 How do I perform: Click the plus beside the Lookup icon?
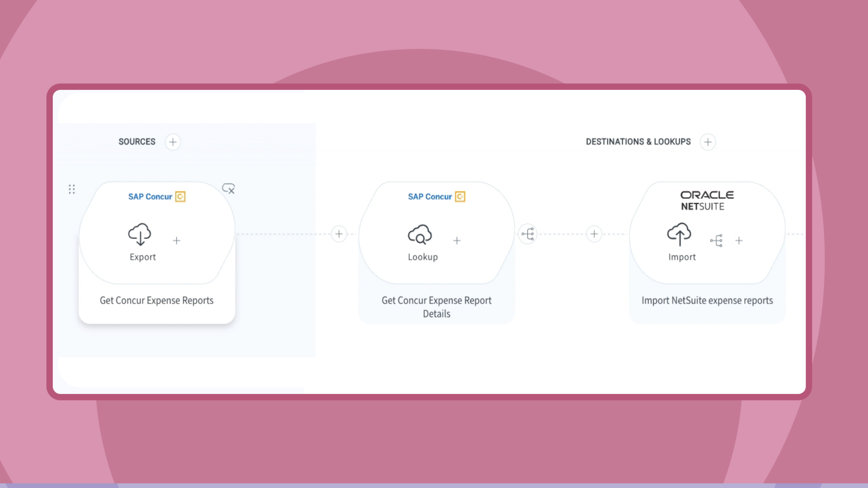pos(457,241)
